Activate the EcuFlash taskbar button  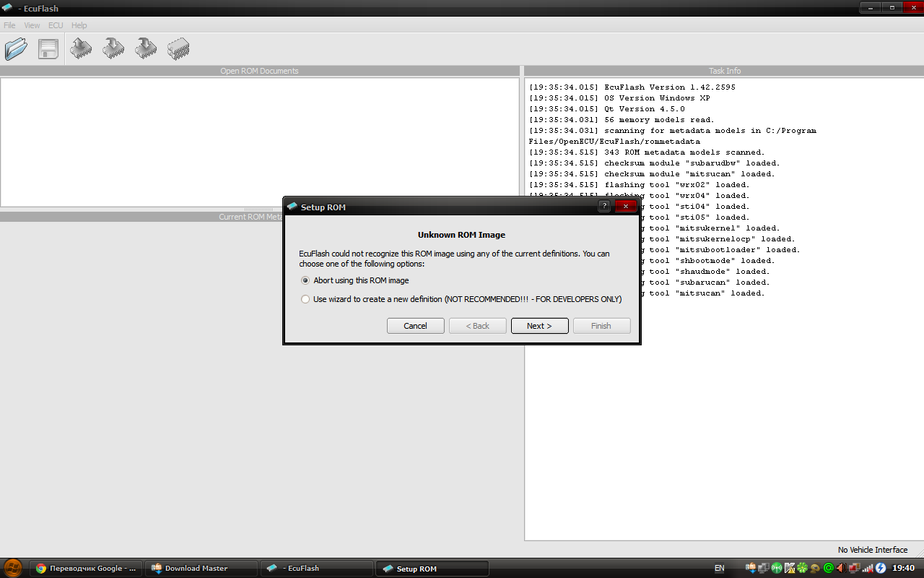pos(317,569)
